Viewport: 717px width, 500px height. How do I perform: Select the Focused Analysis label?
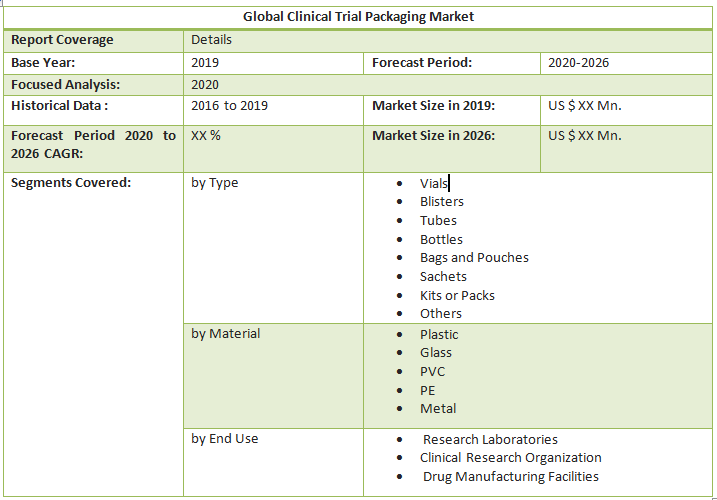(65, 85)
